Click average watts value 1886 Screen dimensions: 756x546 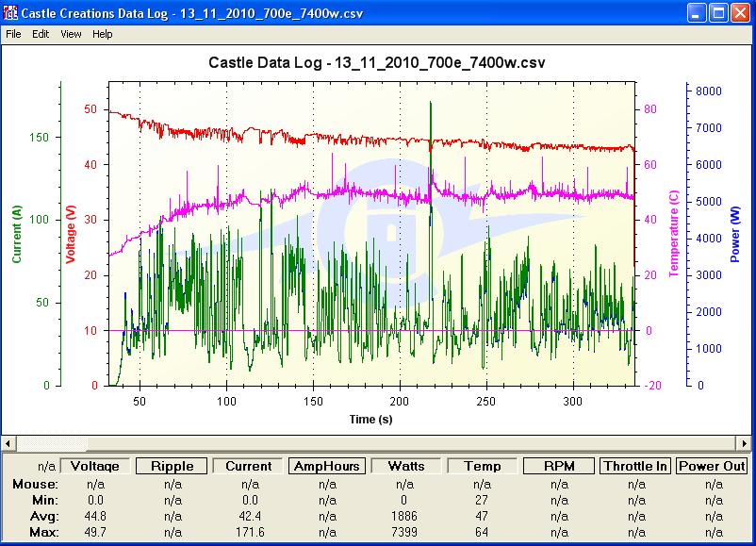tap(404, 517)
